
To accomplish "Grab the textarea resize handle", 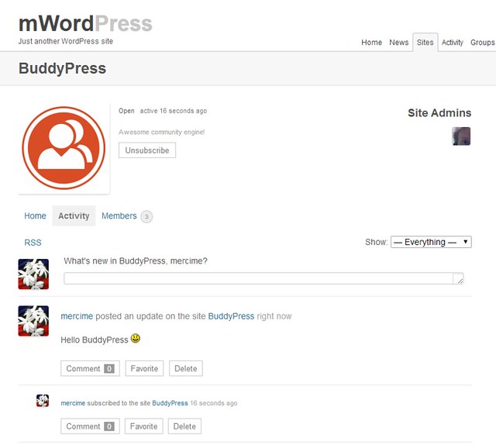I will click(x=460, y=280).
